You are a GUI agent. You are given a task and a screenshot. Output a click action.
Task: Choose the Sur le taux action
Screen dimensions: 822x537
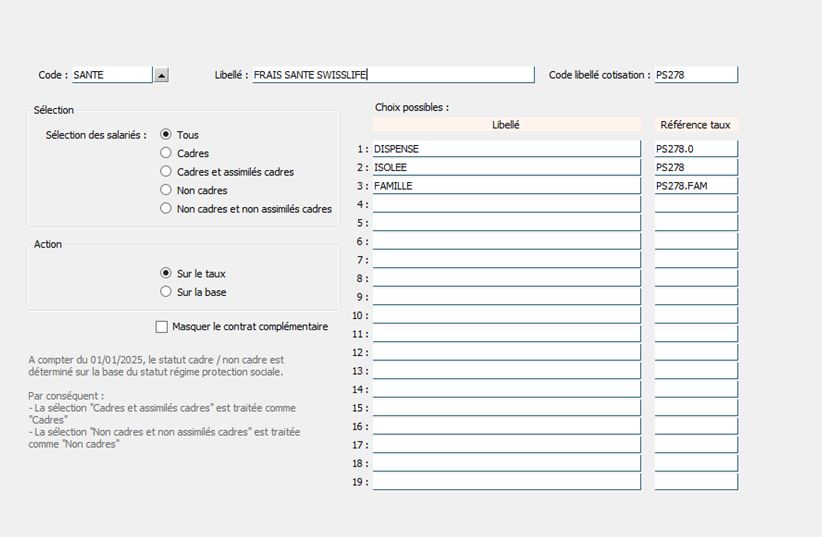point(166,273)
